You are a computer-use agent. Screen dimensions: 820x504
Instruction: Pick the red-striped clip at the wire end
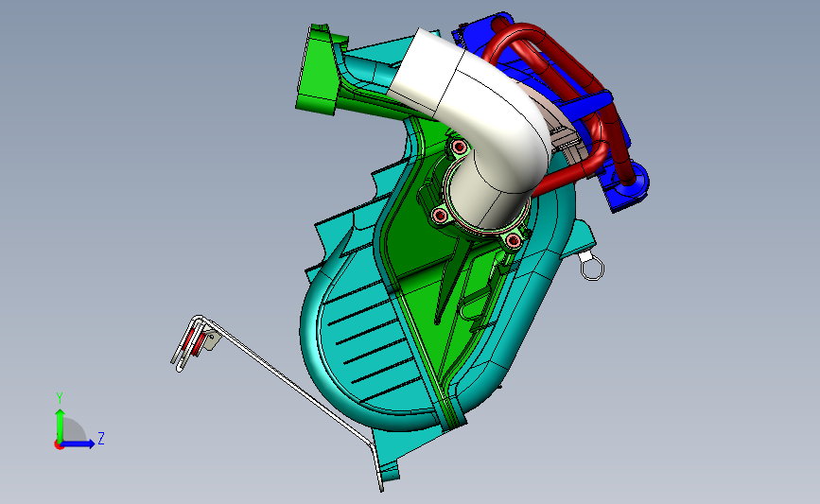[x=196, y=341]
